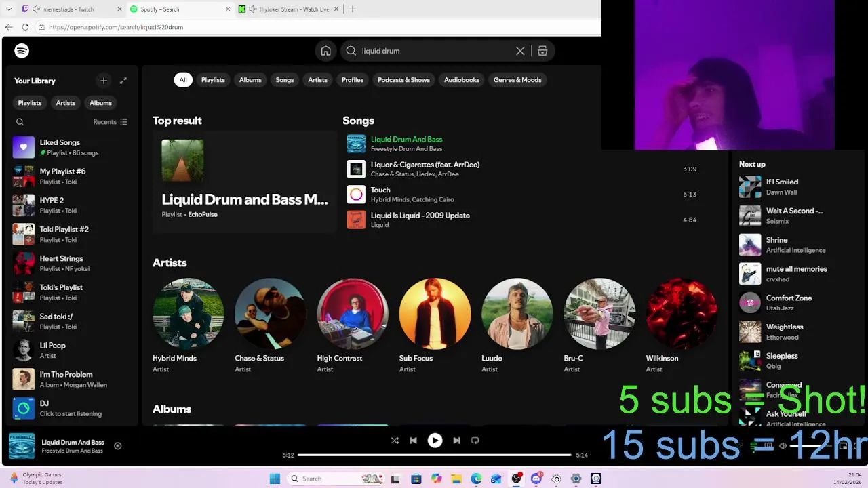This screenshot has height=488, width=868.
Task: Toggle shuffle in the player bar
Action: pyautogui.click(x=395, y=441)
